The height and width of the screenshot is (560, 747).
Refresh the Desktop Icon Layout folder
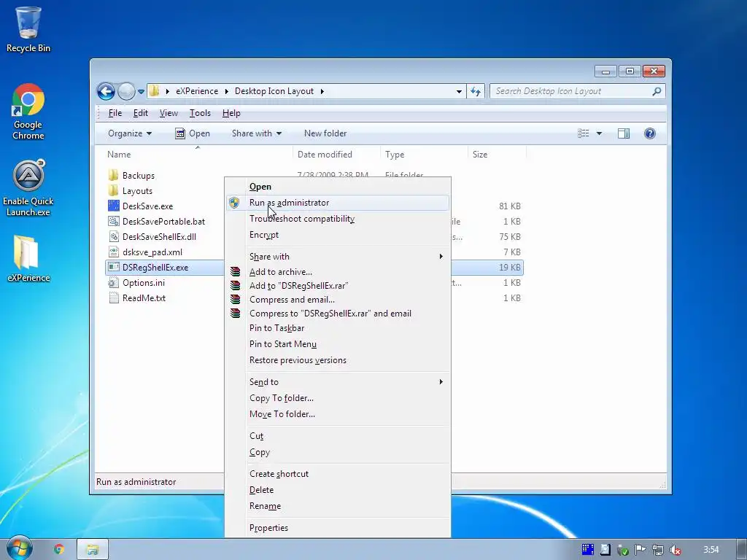[476, 91]
